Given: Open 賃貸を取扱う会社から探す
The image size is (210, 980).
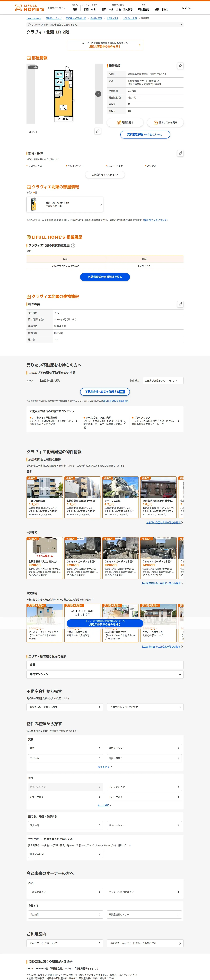Looking at the screenshot, I should [65, 707].
